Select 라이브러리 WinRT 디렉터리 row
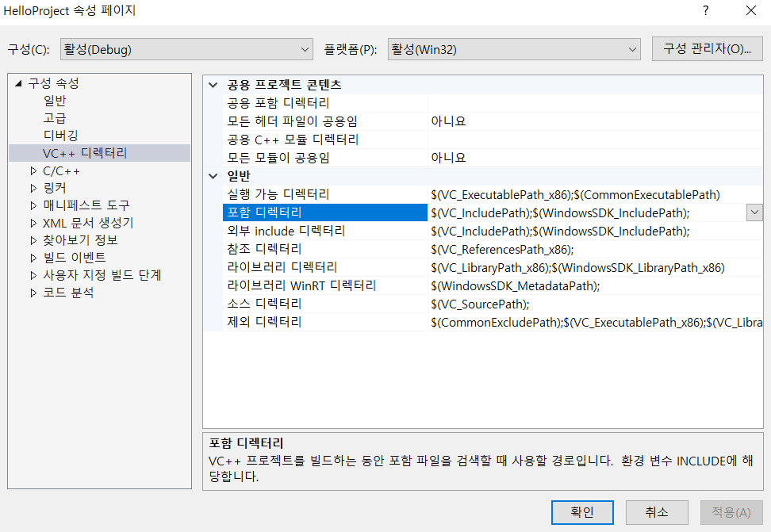The width and height of the screenshot is (771, 532). [493, 285]
